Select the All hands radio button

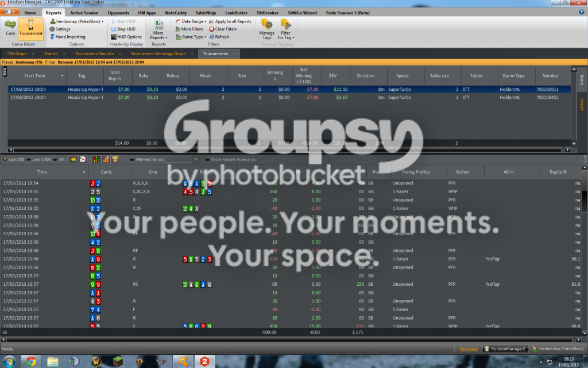[x=55, y=160]
